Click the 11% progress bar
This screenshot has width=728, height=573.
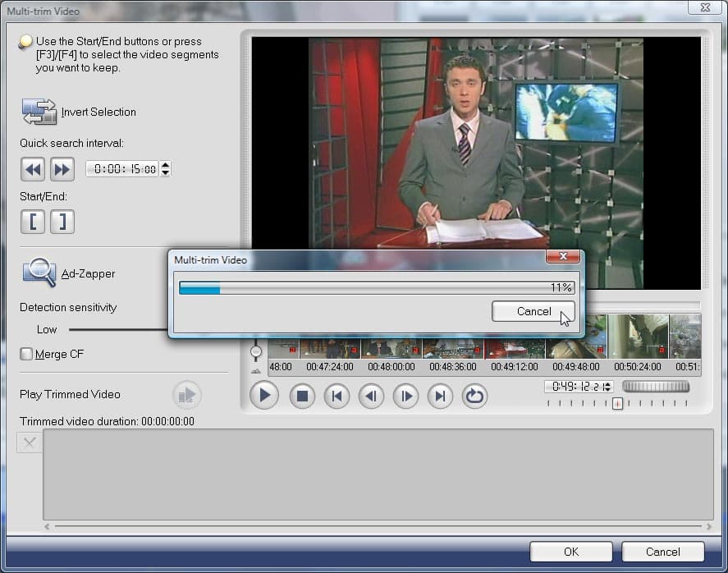click(x=377, y=287)
